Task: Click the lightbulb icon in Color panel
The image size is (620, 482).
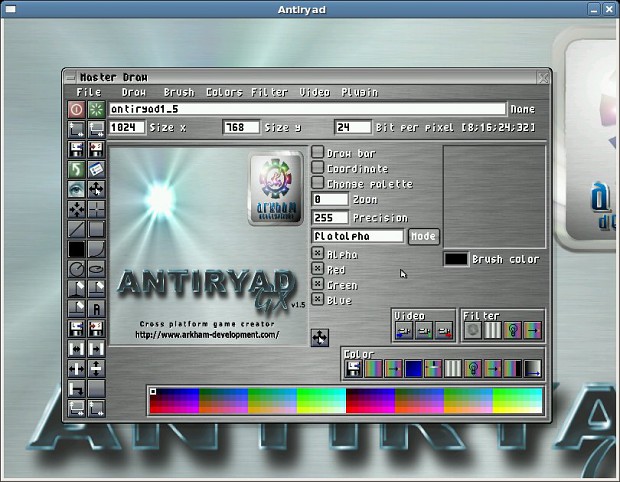Action: coord(473,369)
